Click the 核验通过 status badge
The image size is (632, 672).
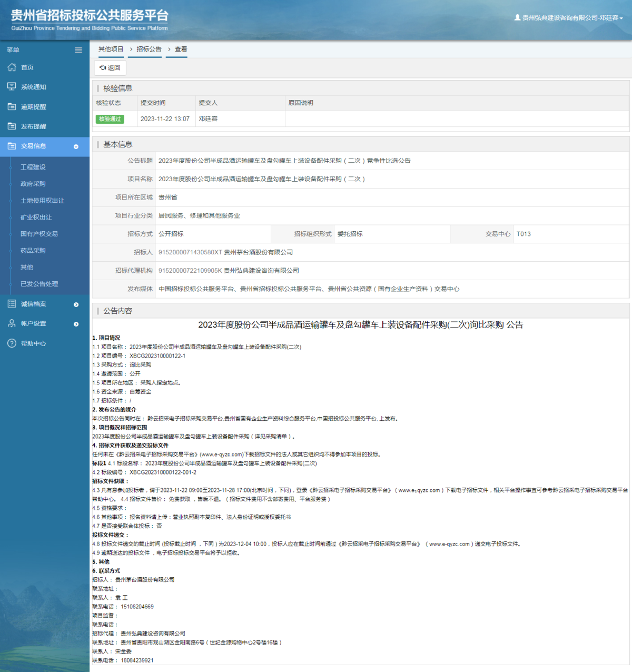[x=110, y=119]
